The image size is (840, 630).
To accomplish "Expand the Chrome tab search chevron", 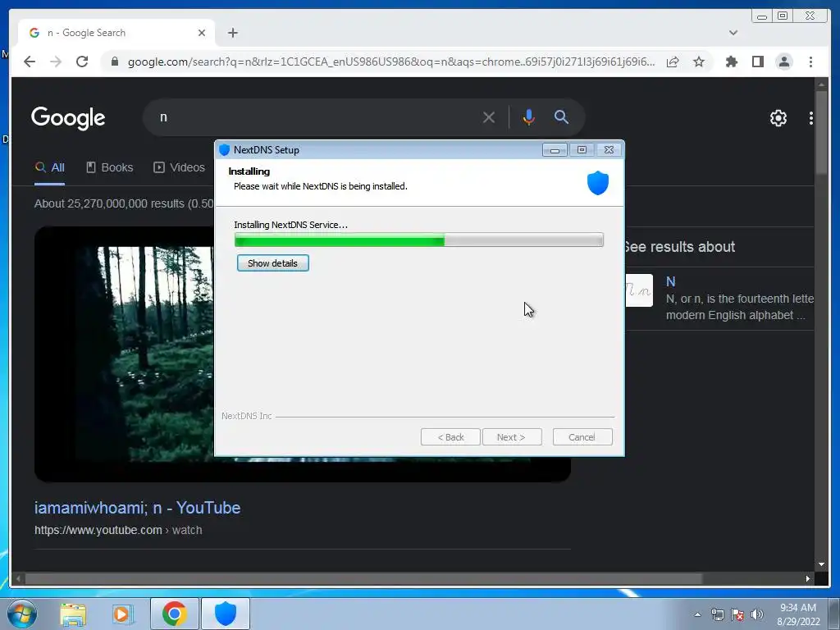I will 733,33.
